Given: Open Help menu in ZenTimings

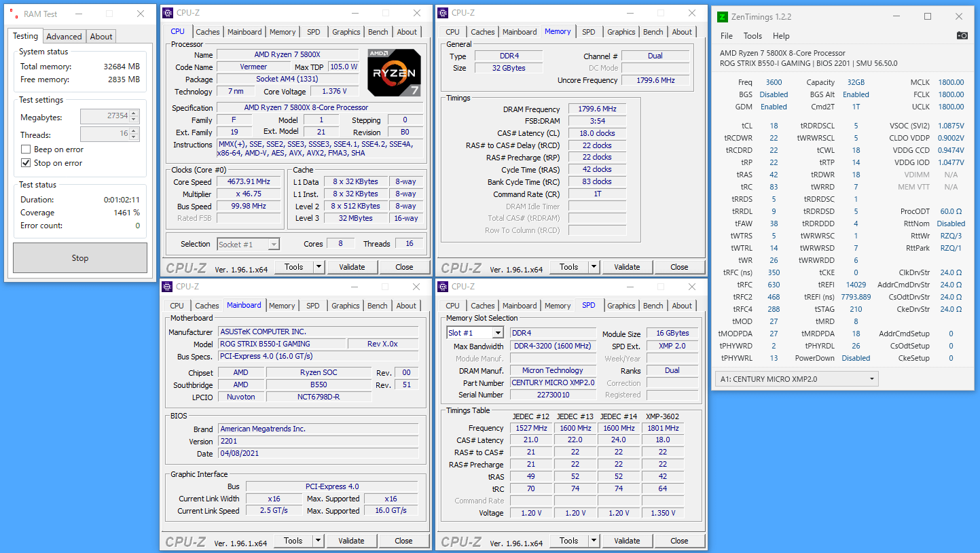Looking at the screenshot, I should tap(781, 36).
